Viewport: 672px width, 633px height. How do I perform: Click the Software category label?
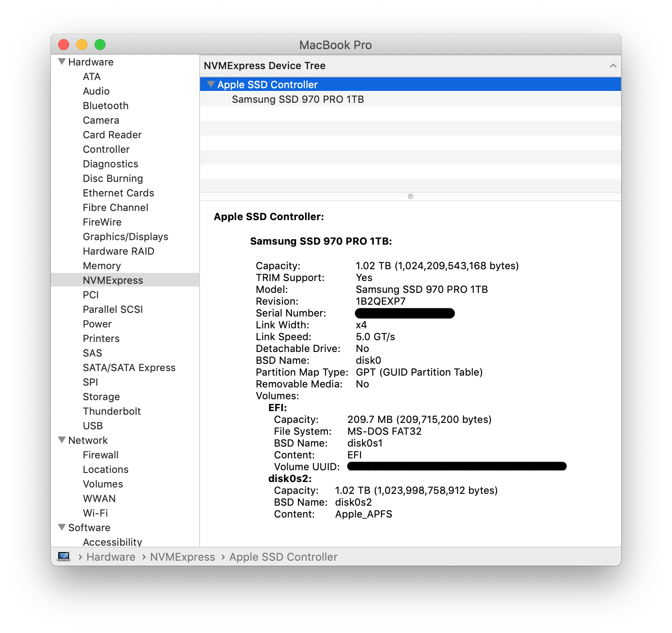coord(89,527)
